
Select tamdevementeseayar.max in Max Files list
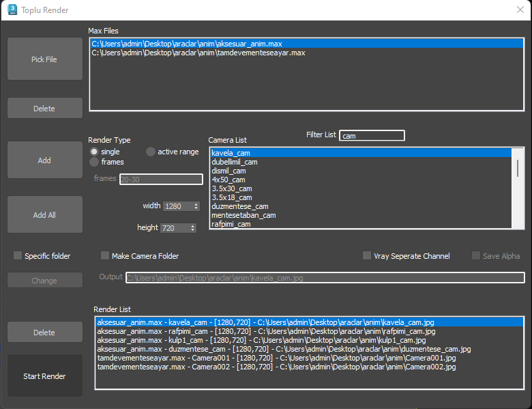[198, 53]
